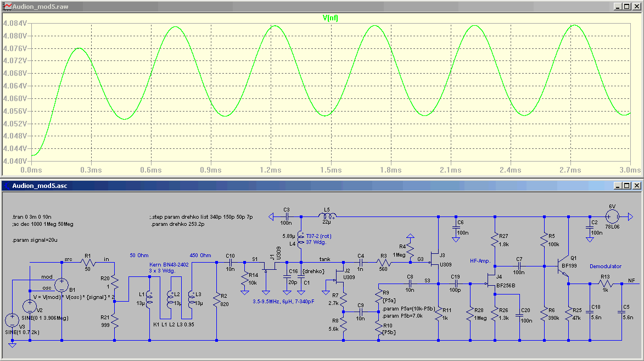
Task: Select the R3 560 resistor symbol
Action: coord(383,262)
